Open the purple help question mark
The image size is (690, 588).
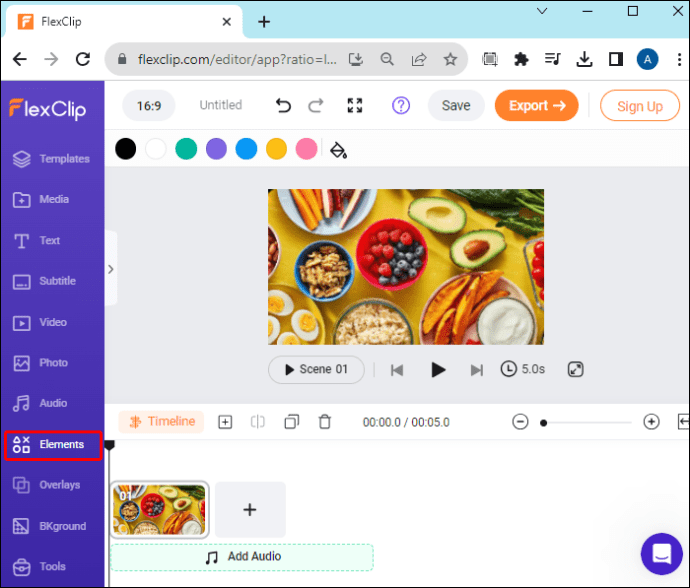pyautogui.click(x=400, y=105)
